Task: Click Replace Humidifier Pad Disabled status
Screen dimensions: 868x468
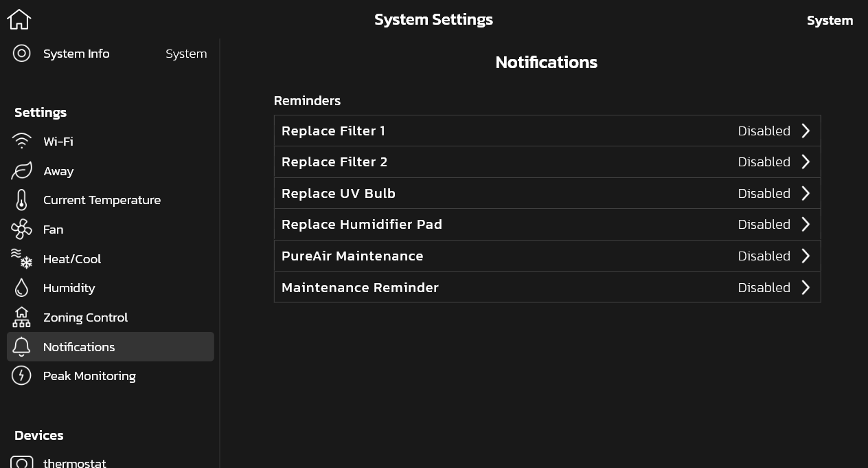Action: click(764, 225)
